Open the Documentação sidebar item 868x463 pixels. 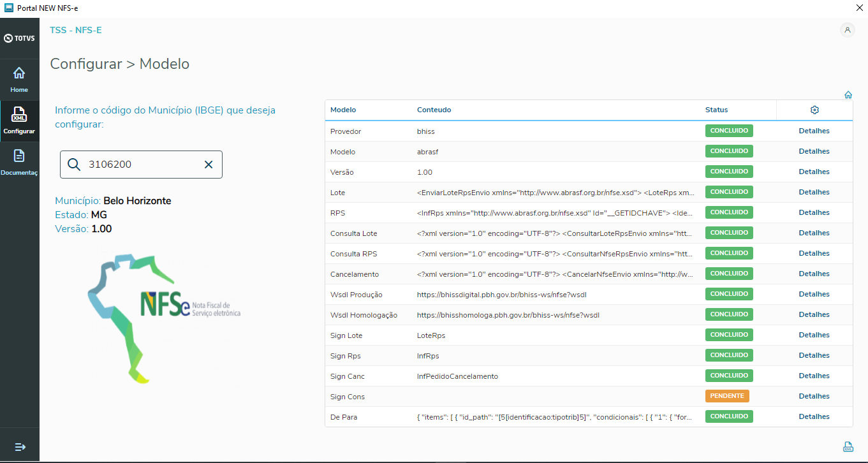[19, 162]
